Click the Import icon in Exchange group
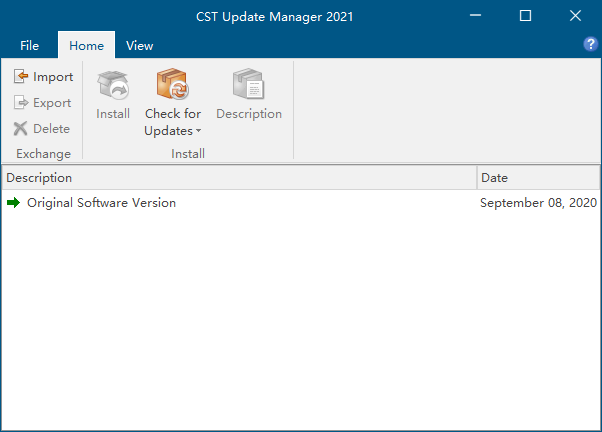 (21, 76)
